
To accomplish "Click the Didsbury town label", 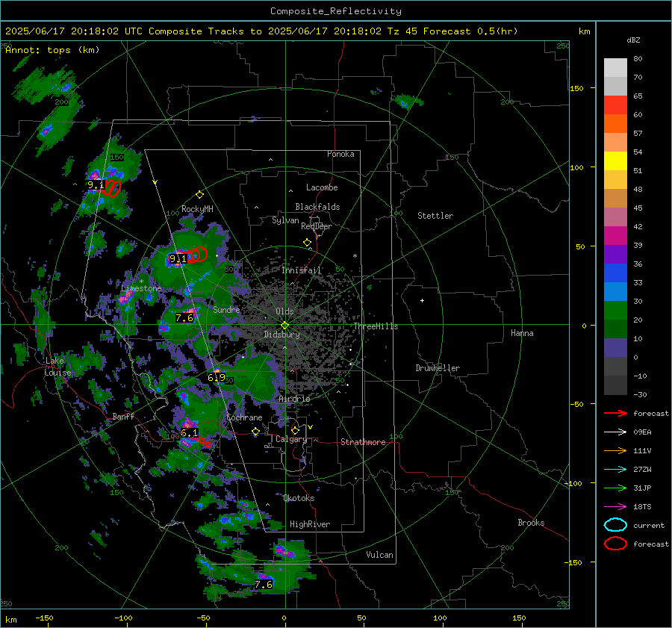I will [x=282, y=335].
